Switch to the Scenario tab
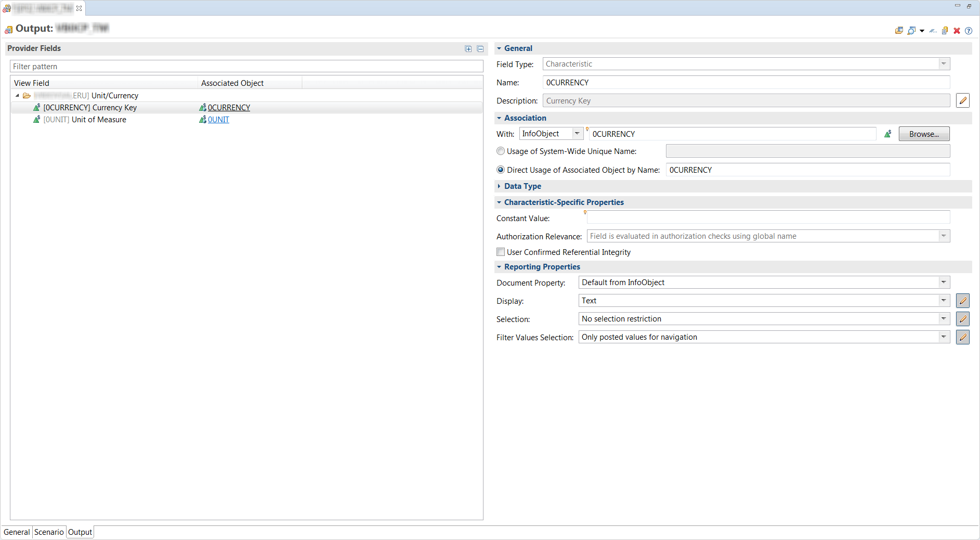 48,532
